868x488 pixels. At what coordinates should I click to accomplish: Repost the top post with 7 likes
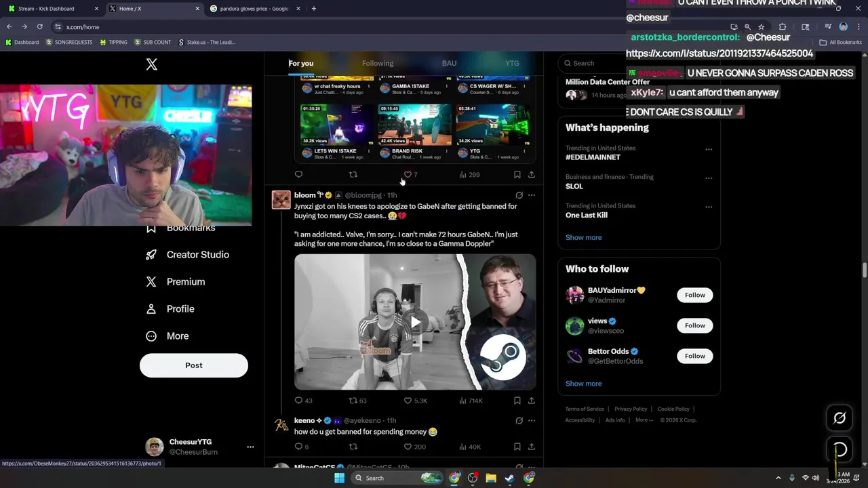point(353,175)
